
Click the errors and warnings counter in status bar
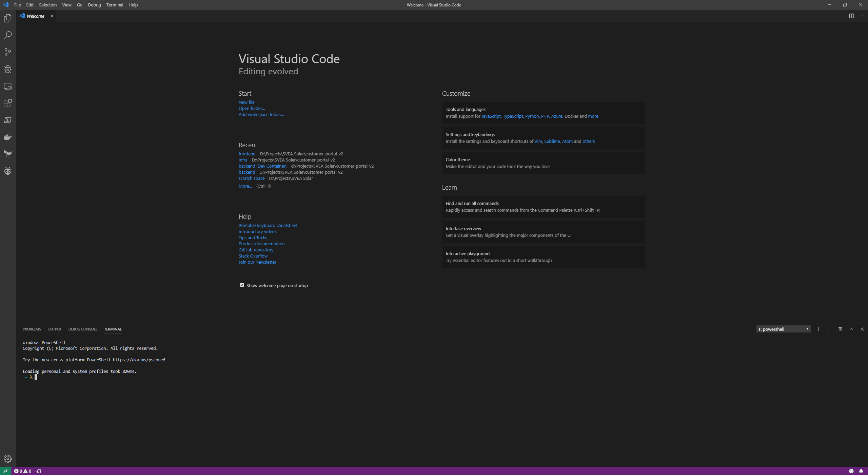(x=22, y=471)
